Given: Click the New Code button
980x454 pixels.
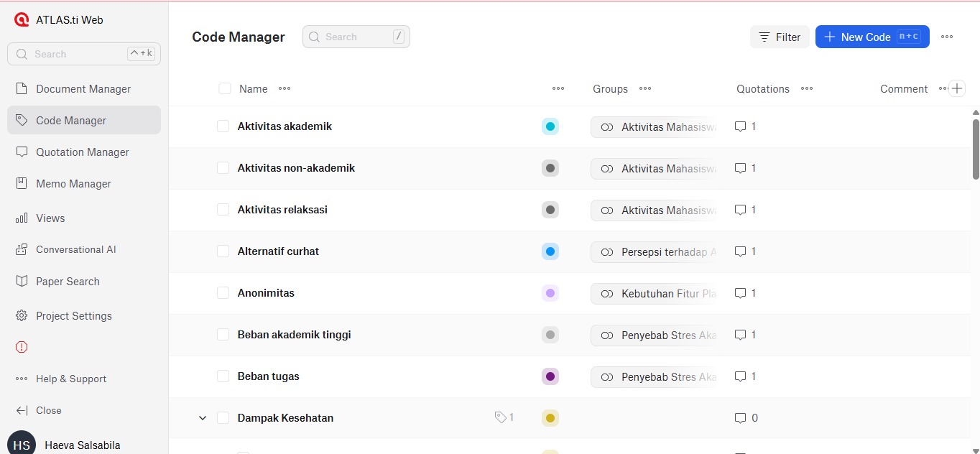Looking at the screenshot, I should click(x=872, y=37).
